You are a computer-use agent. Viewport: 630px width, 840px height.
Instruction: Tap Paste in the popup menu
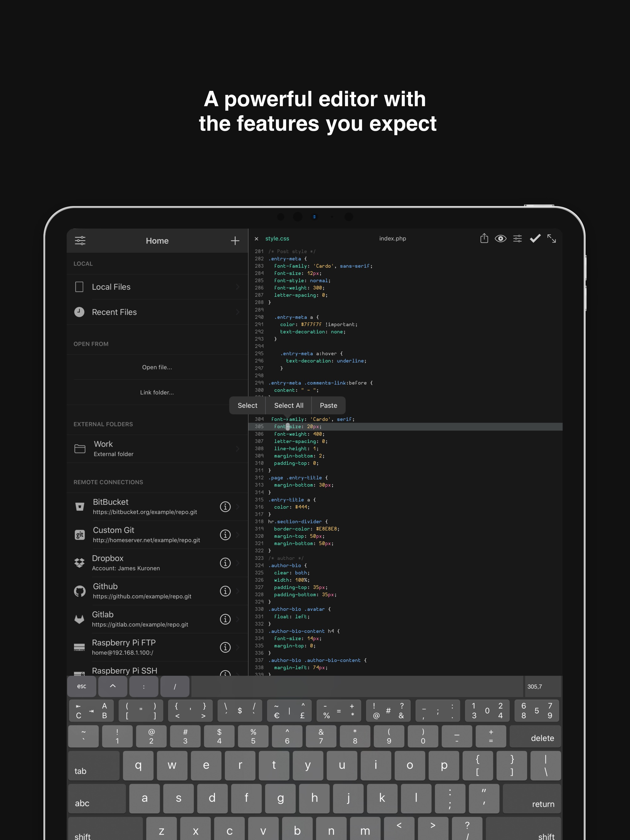pos(328,406)
